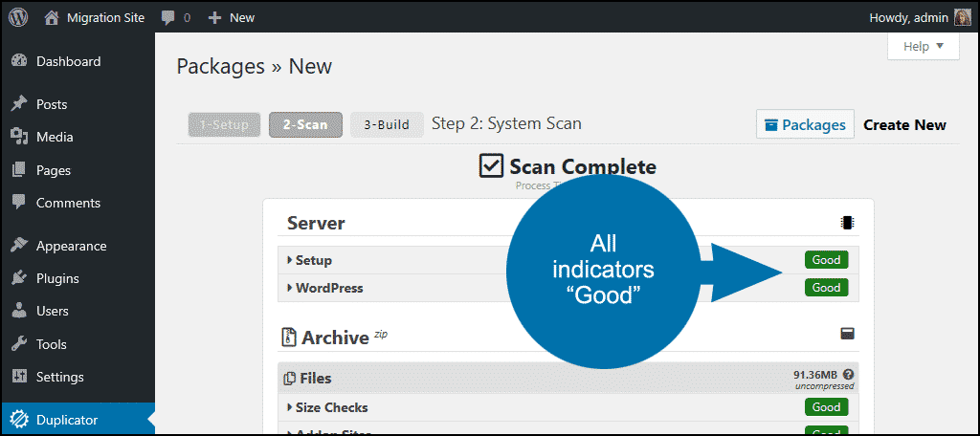Expand the WordPress server row
Viewport: 980px width, 436px height.
pyautogui.click(x=568, y=288)
